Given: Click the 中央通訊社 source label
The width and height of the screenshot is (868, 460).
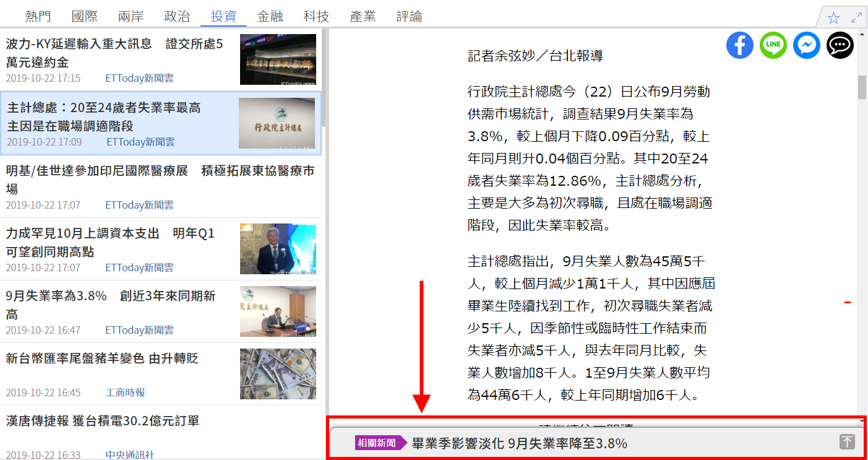Looking at the screenshot, I should tap(130, 455).
